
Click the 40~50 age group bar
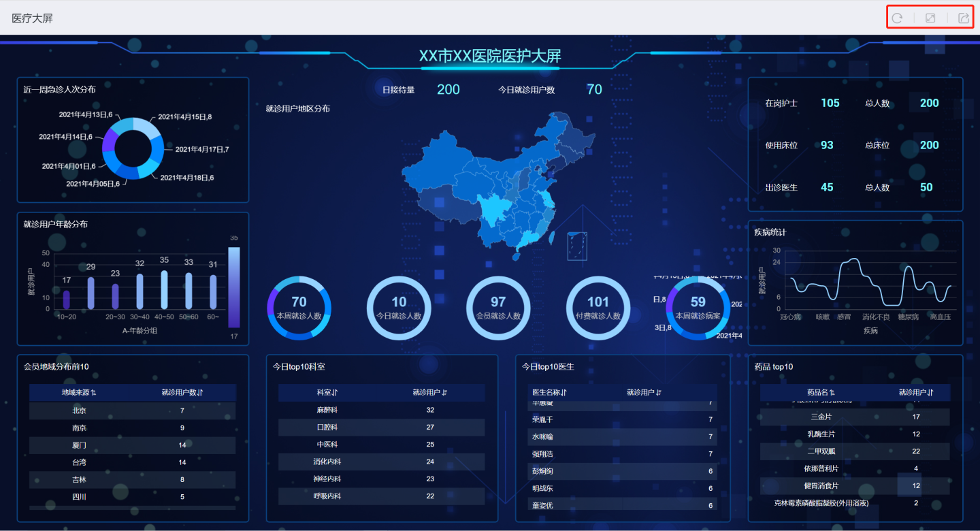[x=164, y=290]
